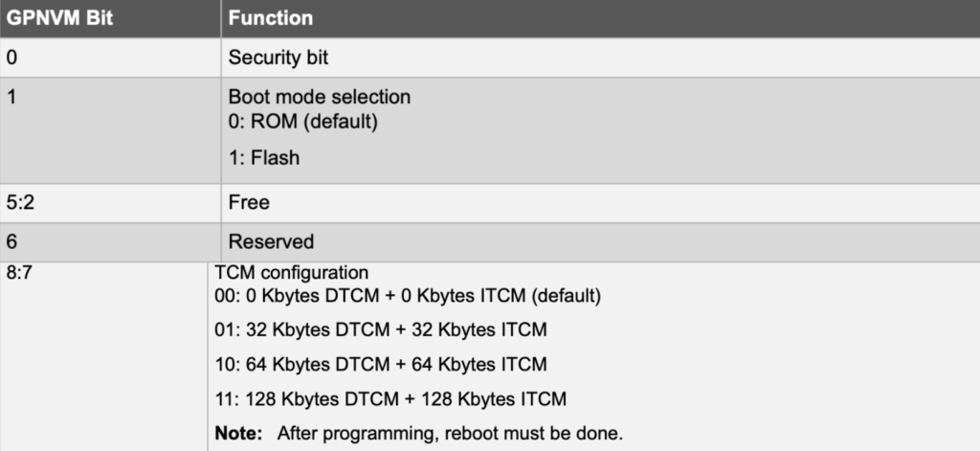Click the Boot mode selection heading
Screen dimensions: 980x451
click(319, 97)
